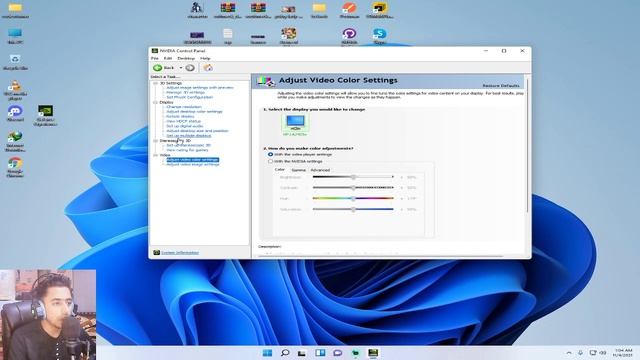Click the NVIDIA Control Panel taskbar icon
640x360 pixels.
click(373, 353)
